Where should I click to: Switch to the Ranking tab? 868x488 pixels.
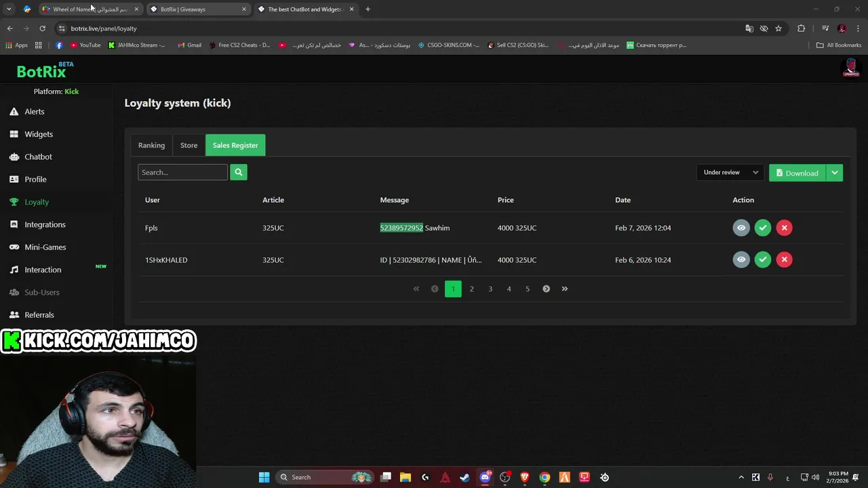coord(151,145)
